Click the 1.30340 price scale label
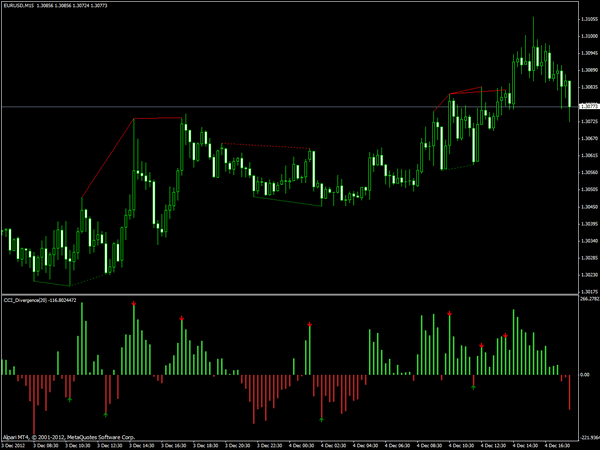 [x=589, y=241]
